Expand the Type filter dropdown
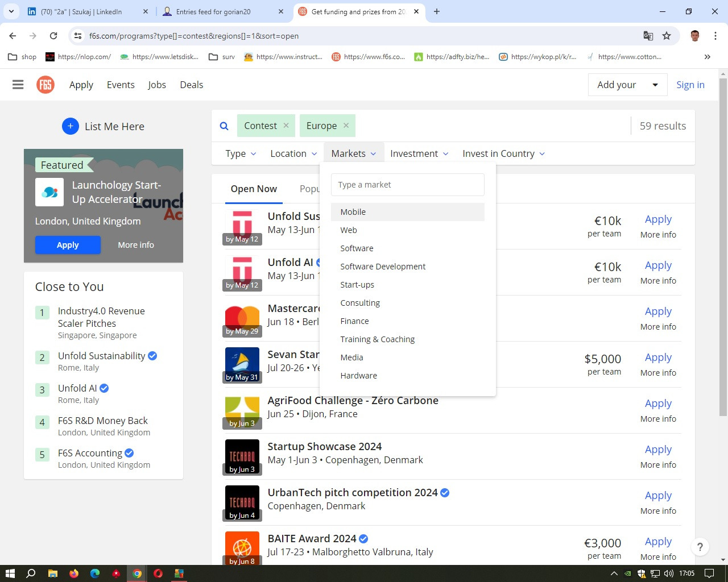 (x=241, y=153)
